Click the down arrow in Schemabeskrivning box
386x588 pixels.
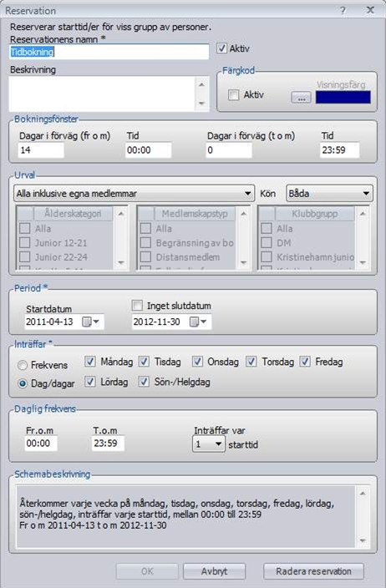coord(363,540)
